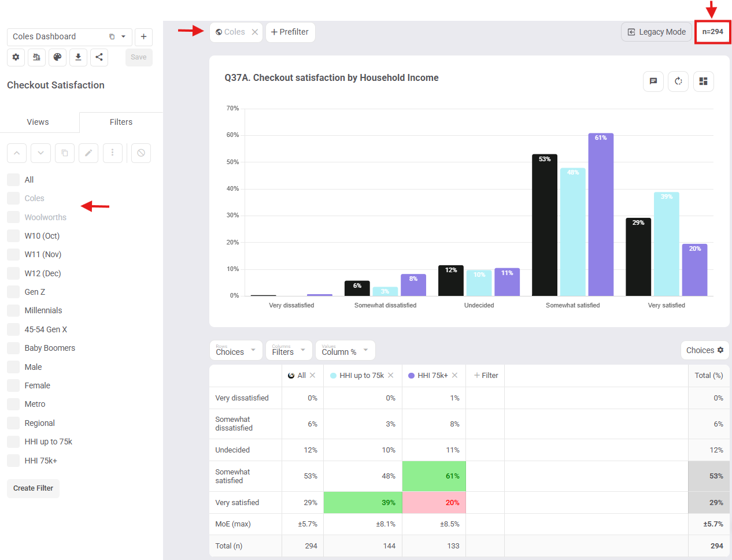Toggle the 45-54 Gen X checkbox

coord(13,329)
